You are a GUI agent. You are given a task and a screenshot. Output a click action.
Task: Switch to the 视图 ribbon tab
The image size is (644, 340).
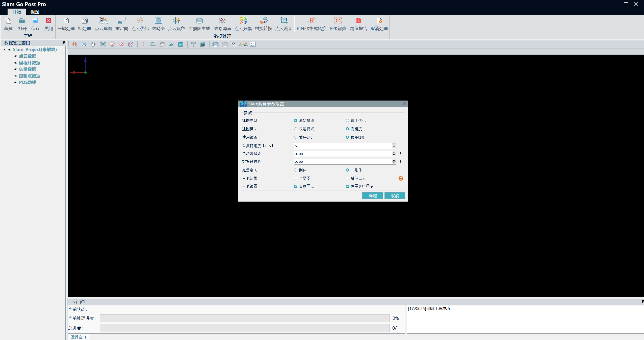(35, 12)
